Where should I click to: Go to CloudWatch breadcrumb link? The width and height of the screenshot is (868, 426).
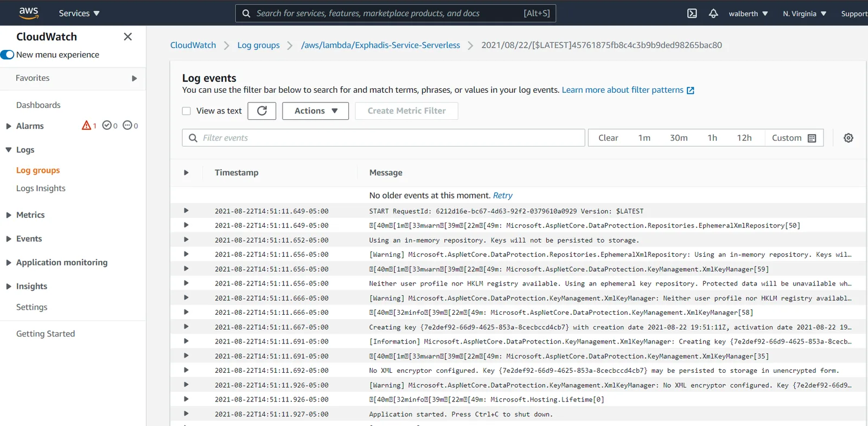click(193, 45)
